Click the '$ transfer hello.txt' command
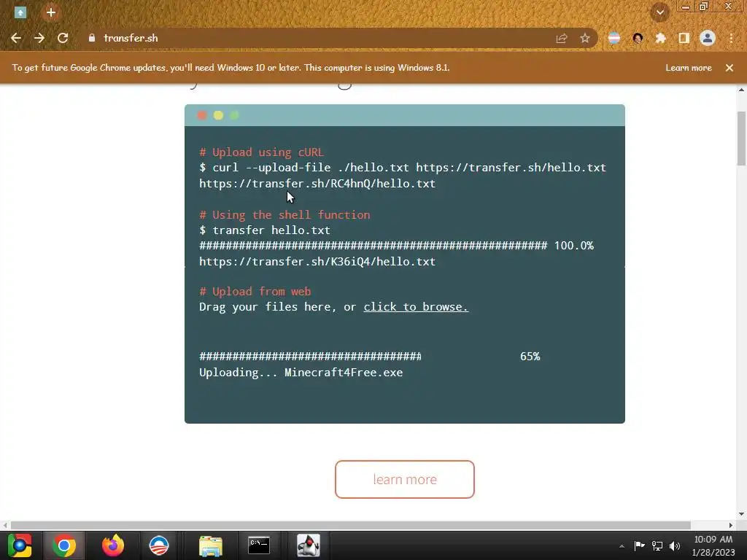The width and height of the screenshot is (747, 560). [x=264, y=230]
